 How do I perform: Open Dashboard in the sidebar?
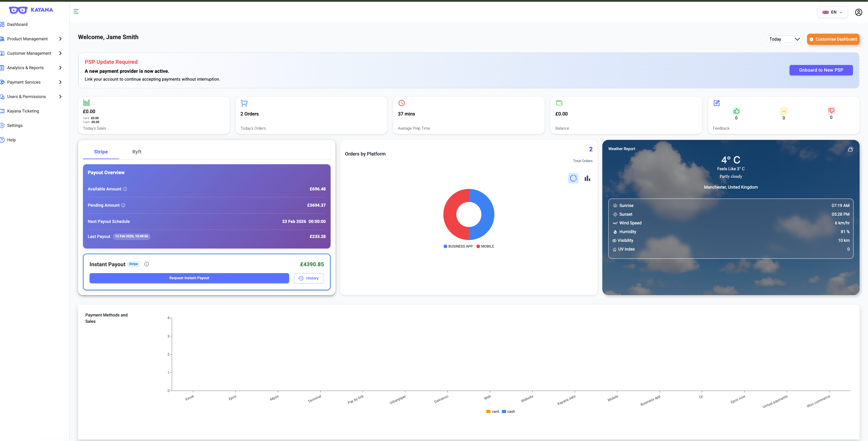(x=17, y=24)
